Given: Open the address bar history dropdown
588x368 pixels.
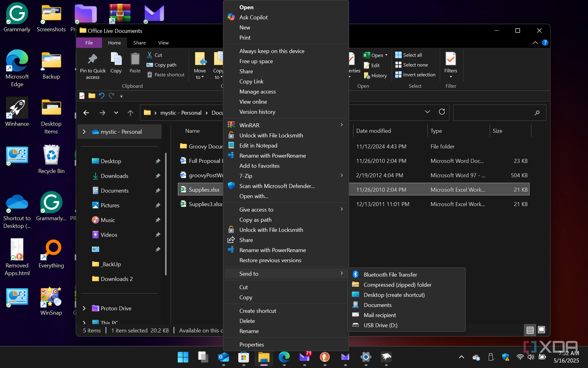Looking at the screenshot, I should tap(427, 112).
